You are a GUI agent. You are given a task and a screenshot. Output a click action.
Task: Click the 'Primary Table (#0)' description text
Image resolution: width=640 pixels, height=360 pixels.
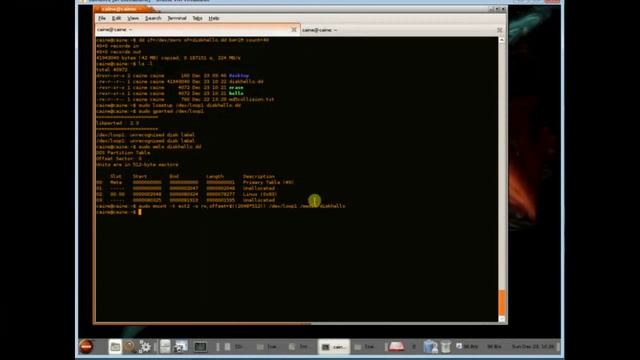coord(268,182)
